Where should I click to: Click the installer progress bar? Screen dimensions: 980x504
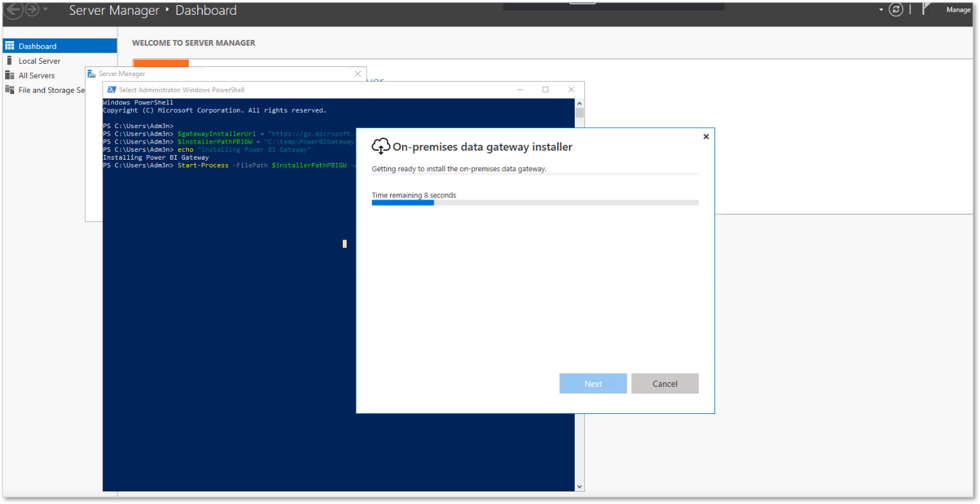click(535, 202)
